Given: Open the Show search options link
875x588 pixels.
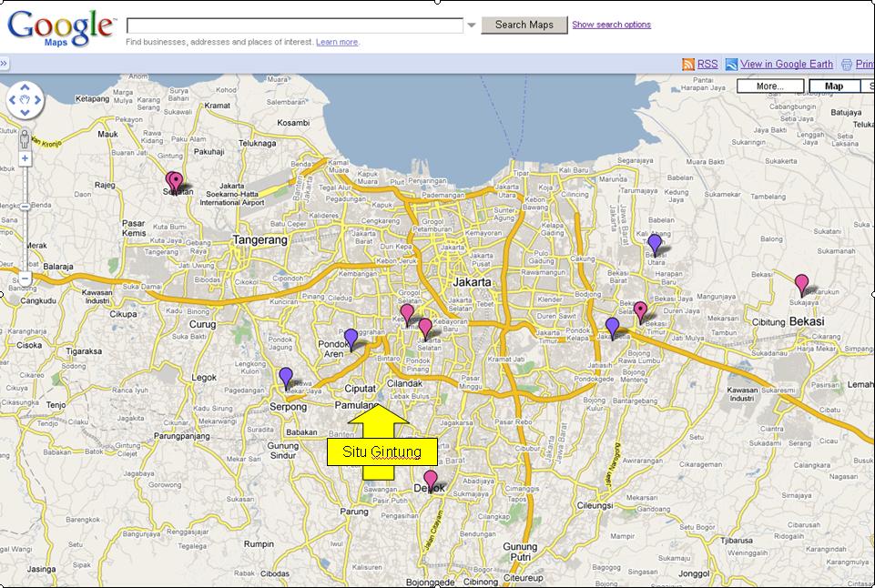Looking at the screenshot, I should [x=611, y=25].
